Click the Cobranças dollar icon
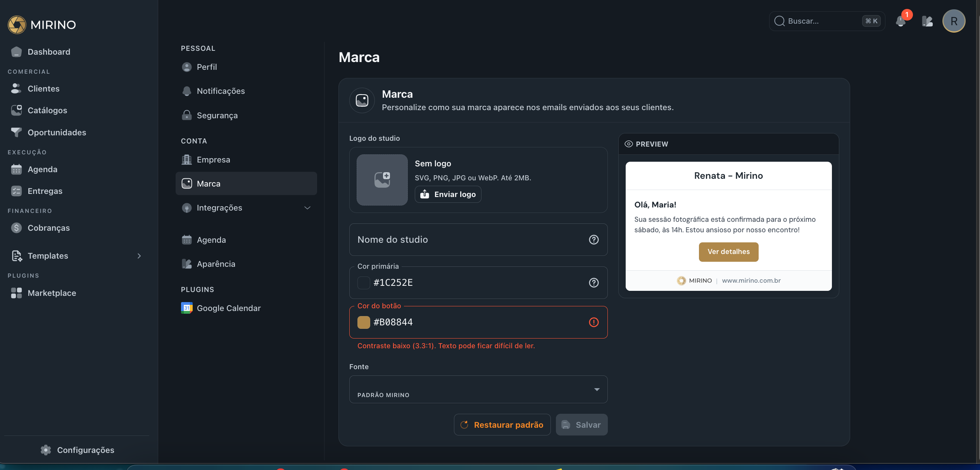This screenshot has height=470, width=980. tap(16, 228)
